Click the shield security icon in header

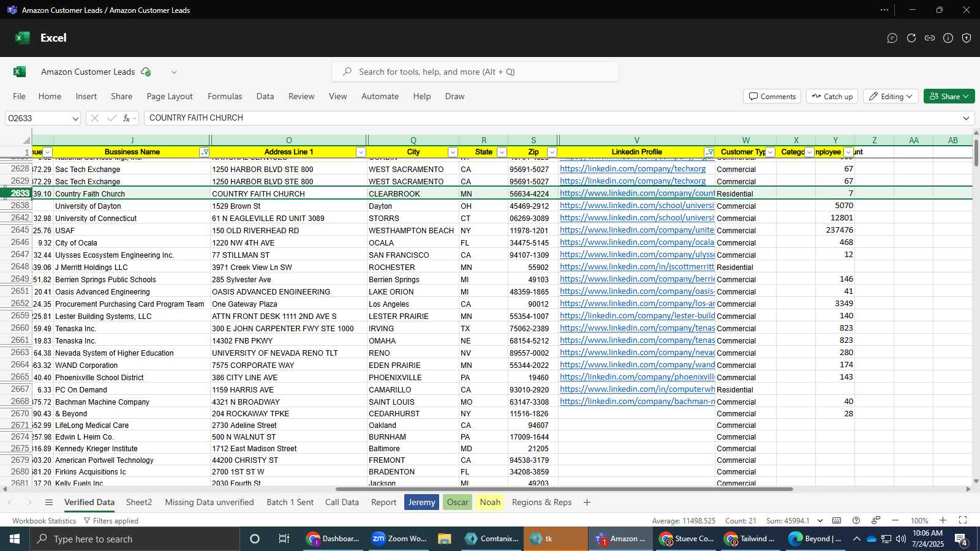967,38
